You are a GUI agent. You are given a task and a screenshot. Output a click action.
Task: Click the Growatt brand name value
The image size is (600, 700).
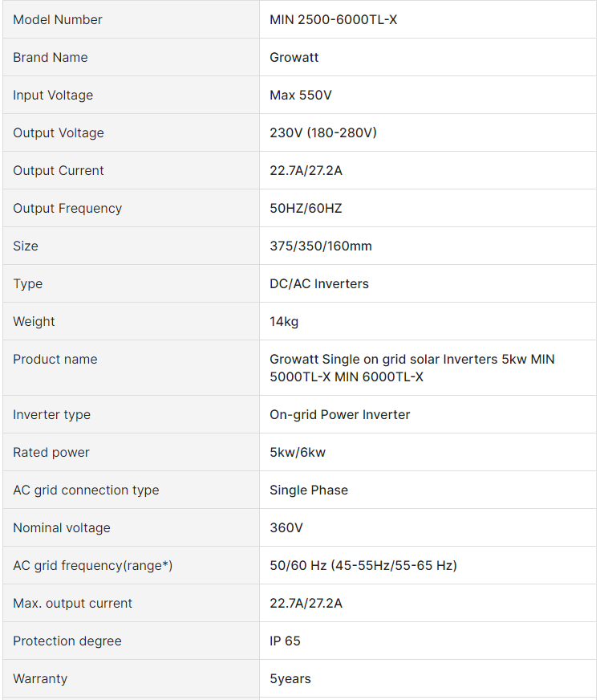point(294,58)
